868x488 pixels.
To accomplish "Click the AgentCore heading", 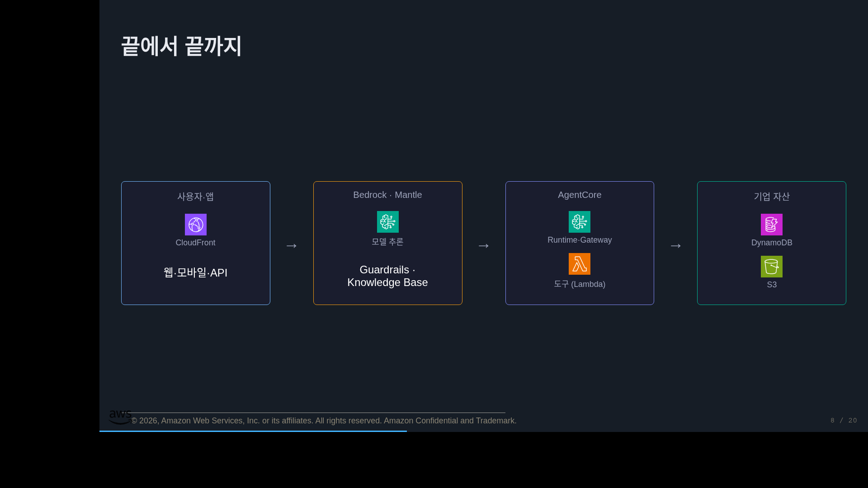I will coord(580,195).
